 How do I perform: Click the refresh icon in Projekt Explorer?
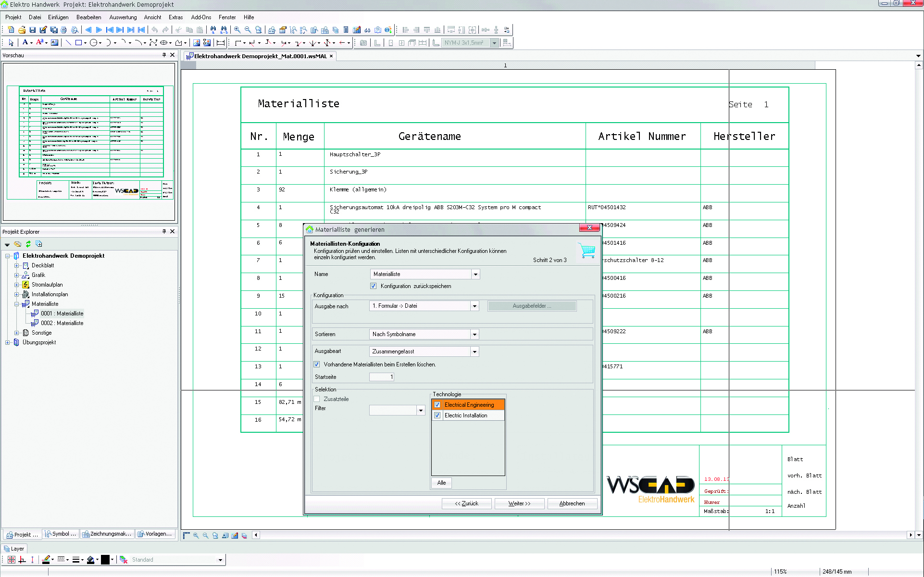(28, 244)
